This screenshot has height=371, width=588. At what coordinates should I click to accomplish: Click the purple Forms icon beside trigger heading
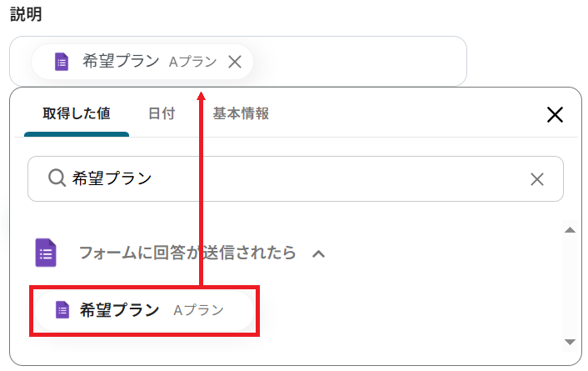tap(47, 253)
